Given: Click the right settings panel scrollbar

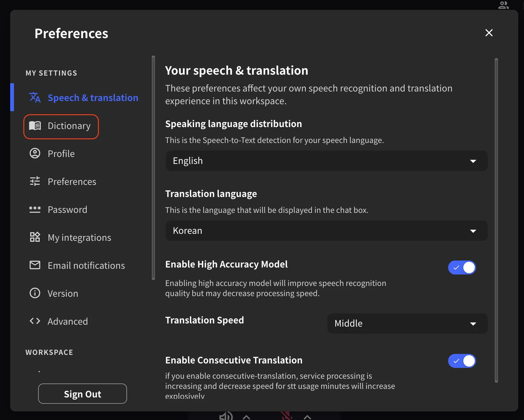Looking at the screenshot, I should coord(496,220).
